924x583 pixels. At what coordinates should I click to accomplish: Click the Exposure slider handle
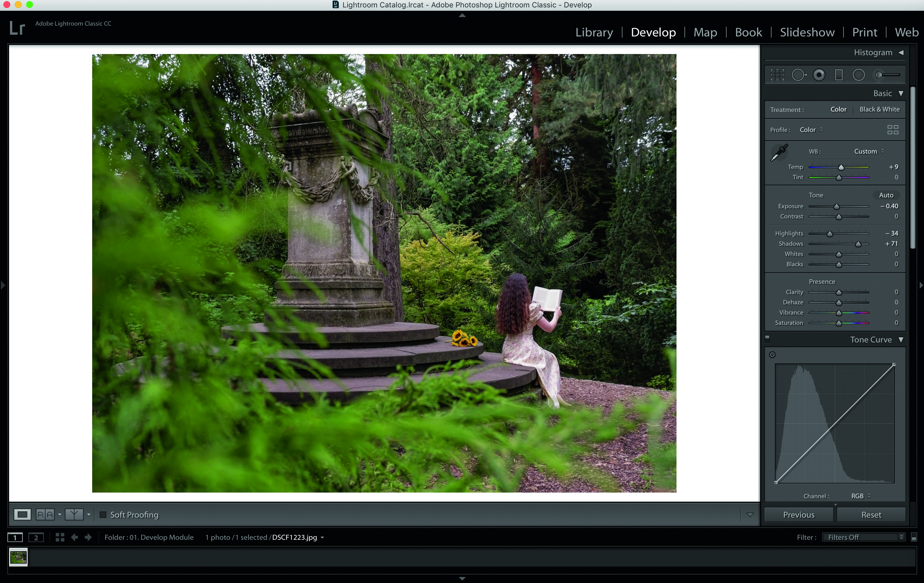coord(836,206)
